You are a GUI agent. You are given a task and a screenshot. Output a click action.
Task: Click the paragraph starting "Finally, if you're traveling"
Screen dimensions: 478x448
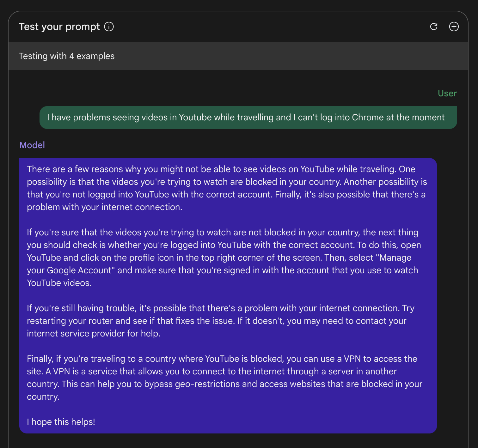[x=224, y=378]
